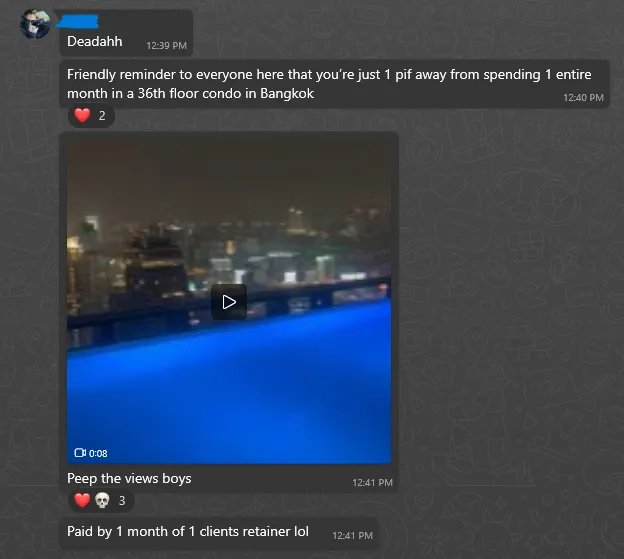Play the Bangkok skyline video
The image size is (624, 559).
[x=228, y=302]
